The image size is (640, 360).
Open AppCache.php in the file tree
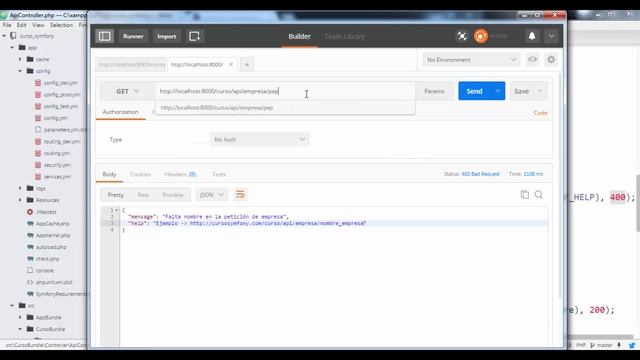pyautogui.click(x=52, y=224)
